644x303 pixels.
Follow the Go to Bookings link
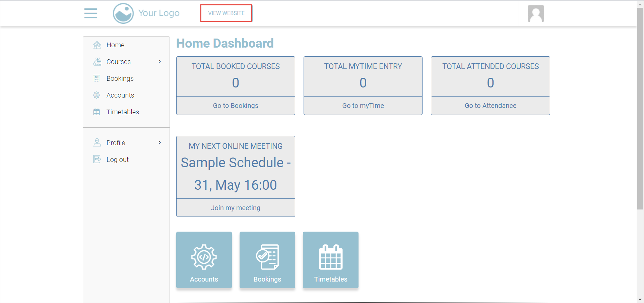[x=236, y=106]
